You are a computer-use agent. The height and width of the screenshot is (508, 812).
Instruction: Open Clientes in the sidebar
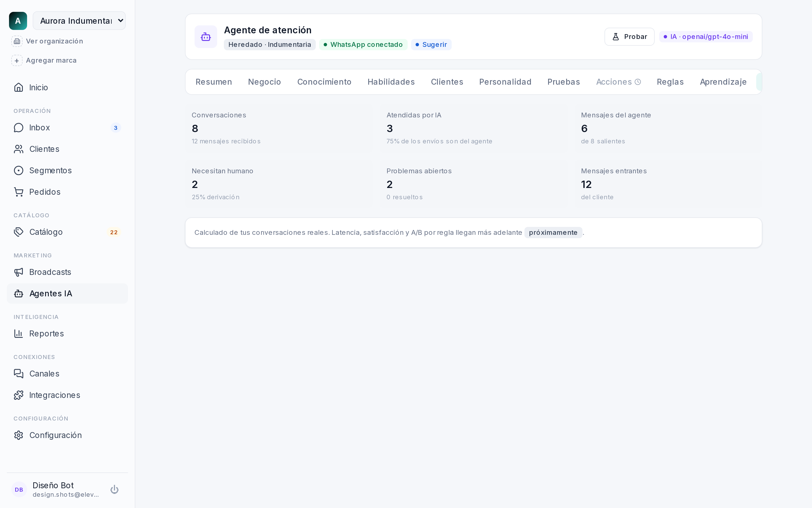67,149
